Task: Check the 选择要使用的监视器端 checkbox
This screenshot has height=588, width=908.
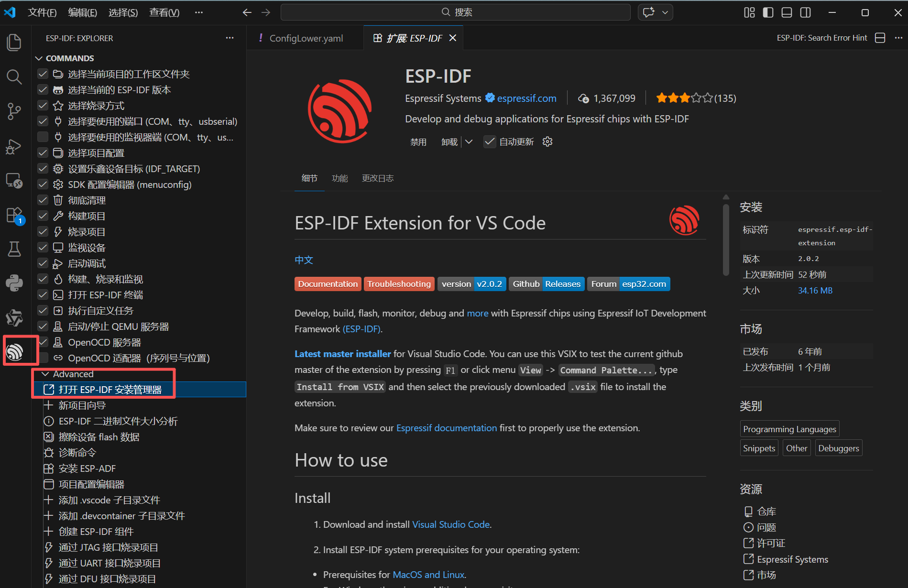Action: click(x=43, y=137)
